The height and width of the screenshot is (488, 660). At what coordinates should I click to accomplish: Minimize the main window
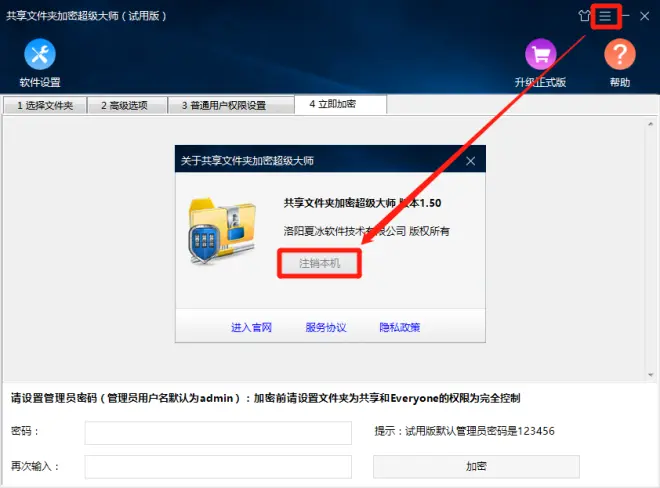point(626,16)
